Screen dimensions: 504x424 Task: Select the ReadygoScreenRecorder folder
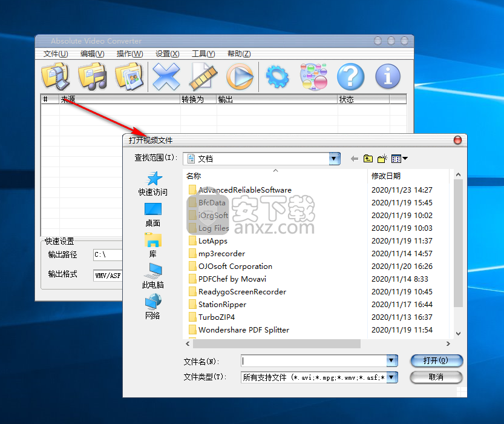point(238,292)
